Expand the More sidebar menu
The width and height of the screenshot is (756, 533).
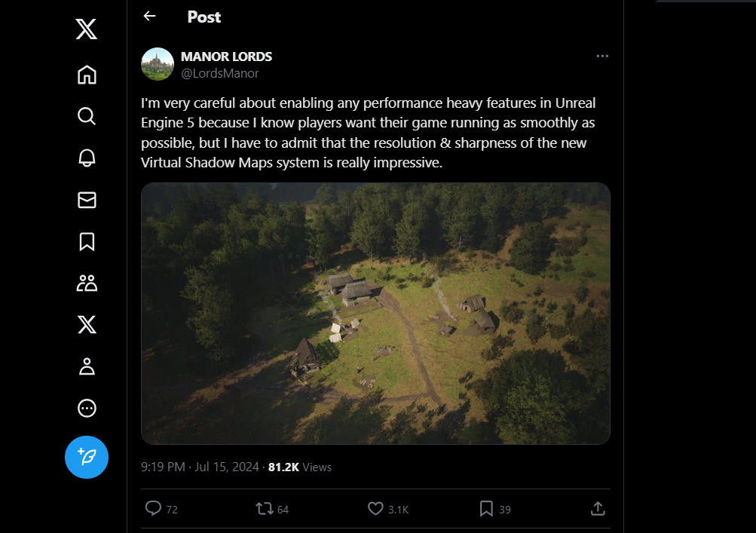click(x=87, y=408)
